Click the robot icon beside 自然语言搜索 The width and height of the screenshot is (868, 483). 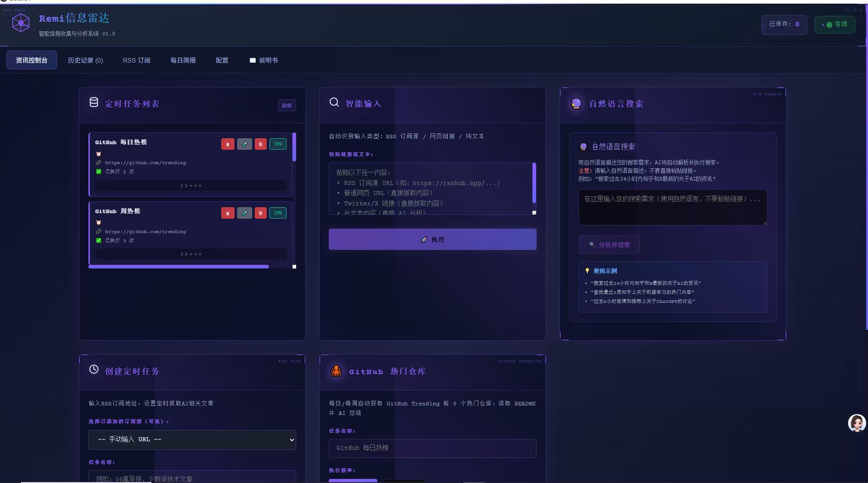click(576, 103)
